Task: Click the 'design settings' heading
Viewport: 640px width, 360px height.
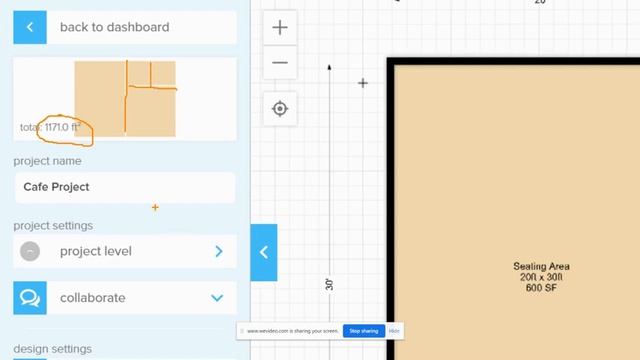Action: (53, 349)
